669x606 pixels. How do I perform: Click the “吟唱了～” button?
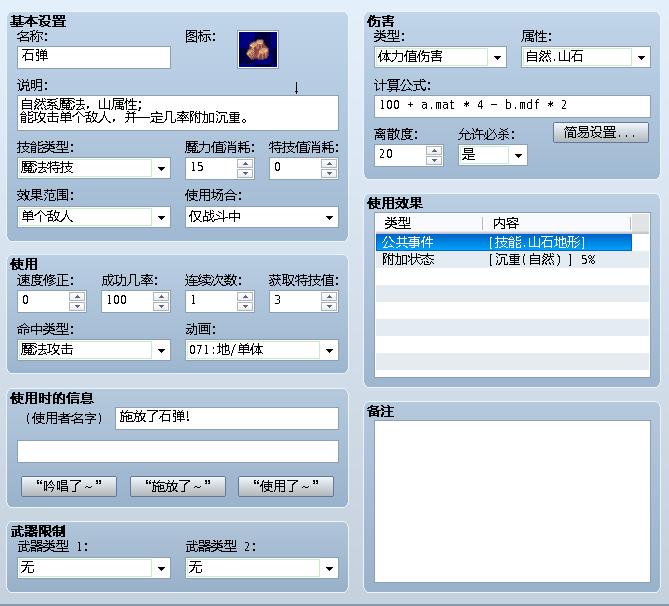coord(69,486)
